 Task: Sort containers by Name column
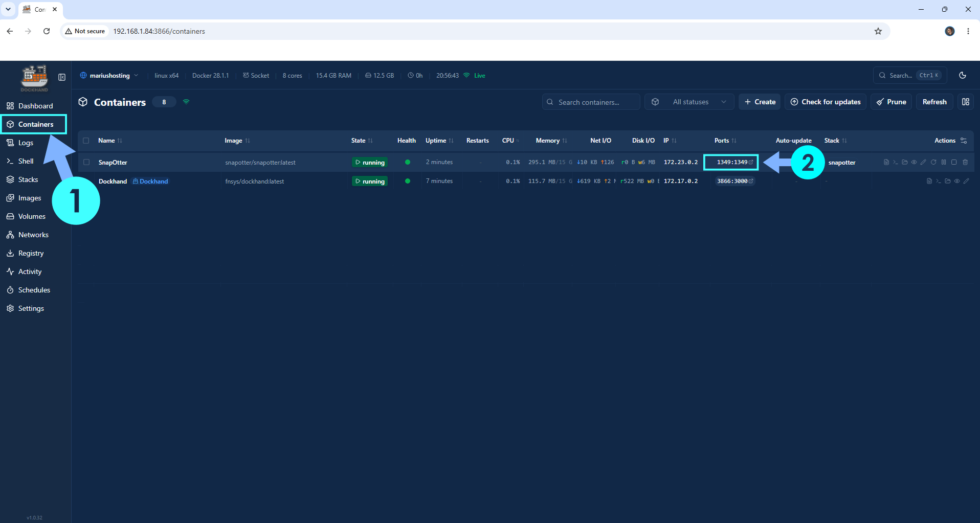point(110,141)
